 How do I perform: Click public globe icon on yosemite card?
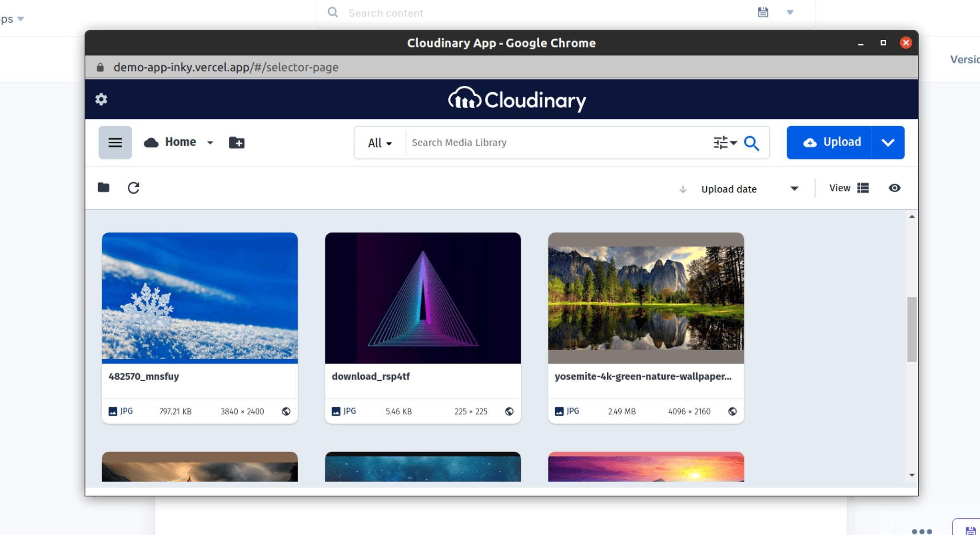(732, 411)
